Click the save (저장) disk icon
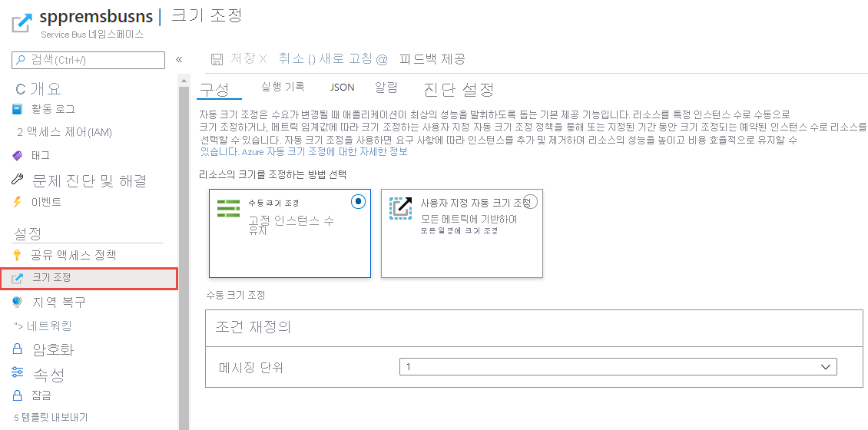This screenshot has width=868, height=430. click(x=217, y=59)
